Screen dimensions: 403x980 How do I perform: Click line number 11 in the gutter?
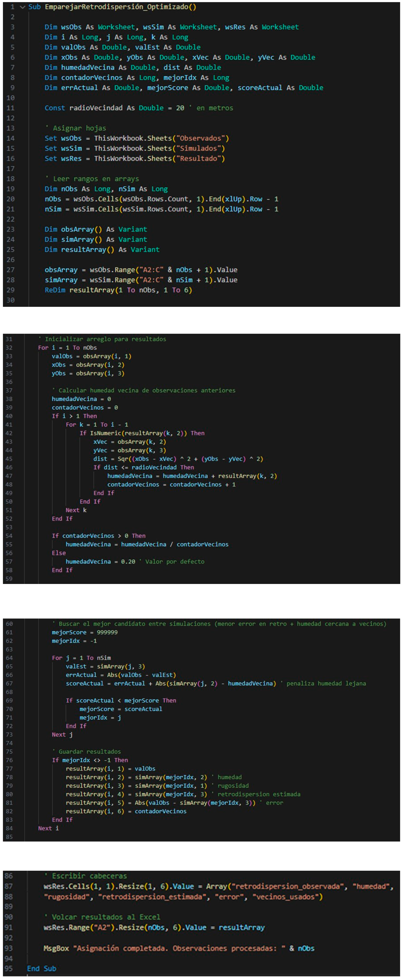[10, 108]
